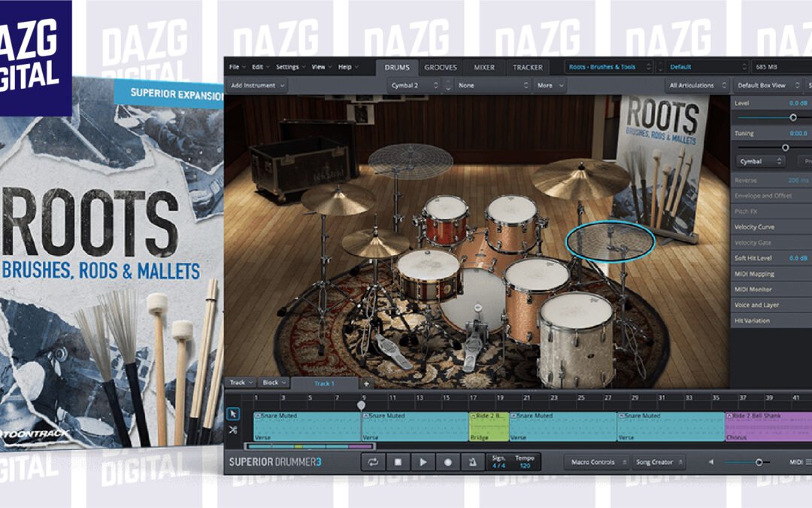Switch to the DRUMS tab
Viewport: 812px width, 508px height.
point(397,68)
